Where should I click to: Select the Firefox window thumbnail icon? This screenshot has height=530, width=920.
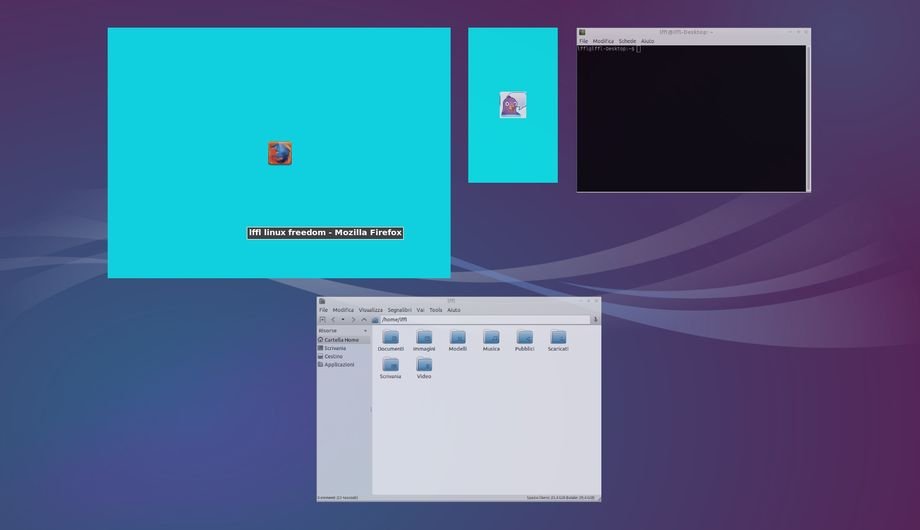click(280, 153)
